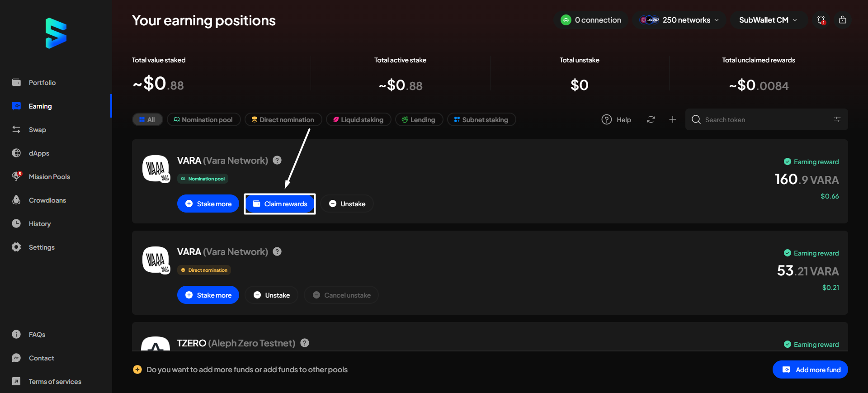Click the SubWallet logo
Screen dimensions: 868x393
56,33
